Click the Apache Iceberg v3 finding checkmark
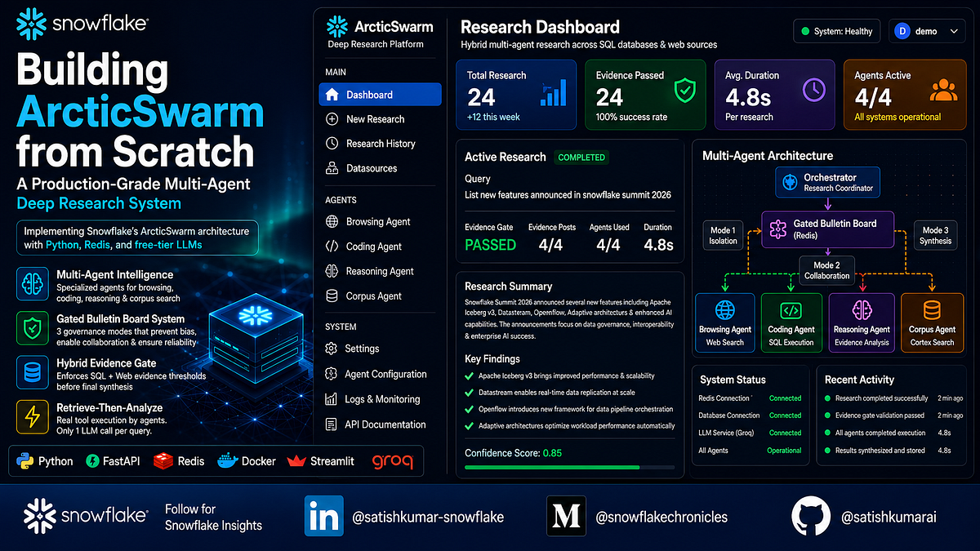This screenshot has height=551, width=980. [470, 376]
